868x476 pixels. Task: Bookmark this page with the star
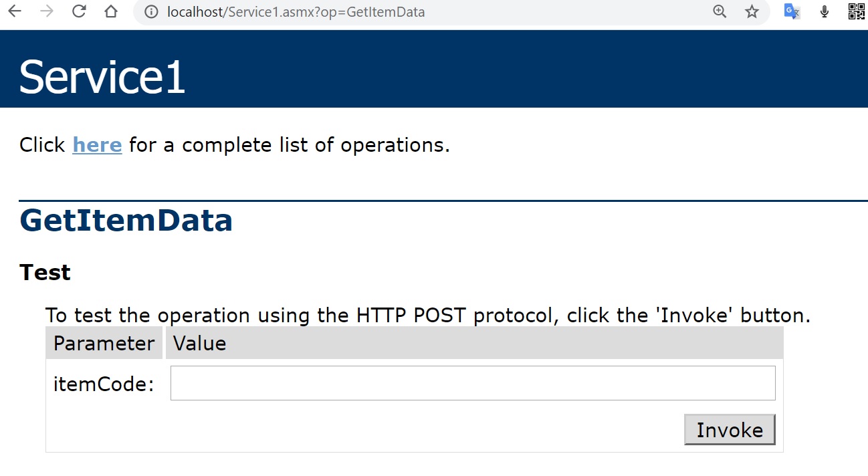(x=752, y=11)
